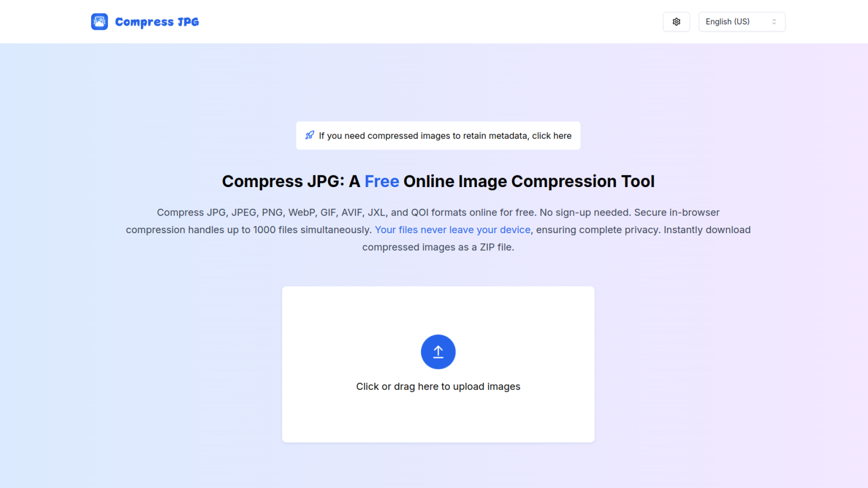Screen dimensions: 868x488
Task: Click 'Click or drag here to upload images'
Action: click(438, 386)
